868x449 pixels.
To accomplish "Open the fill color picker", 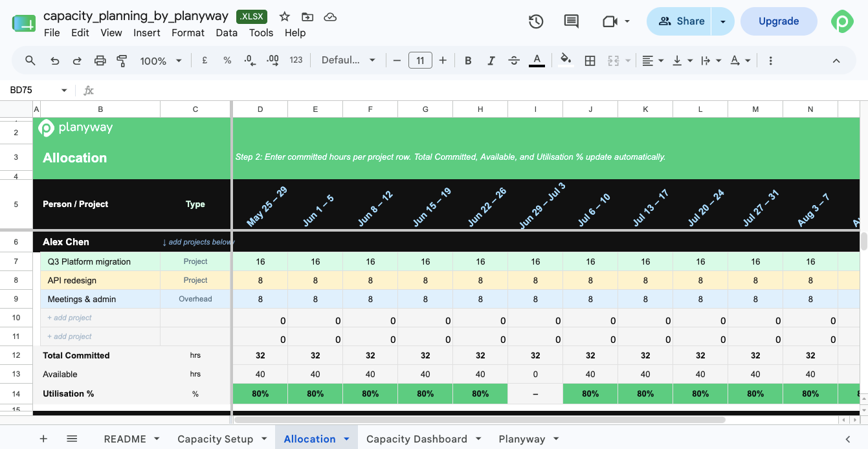I will pos(566,60).
